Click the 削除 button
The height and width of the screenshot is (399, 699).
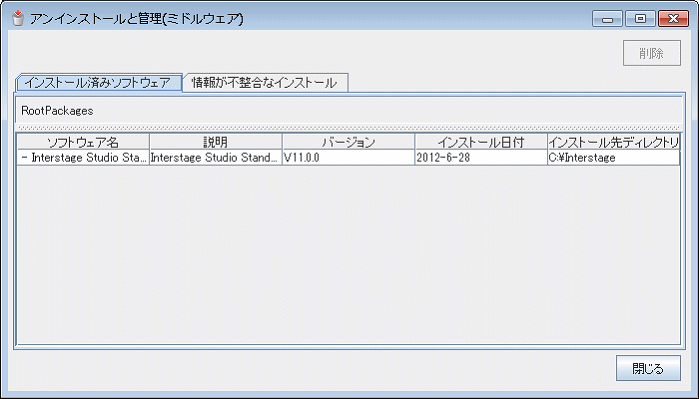652,53
